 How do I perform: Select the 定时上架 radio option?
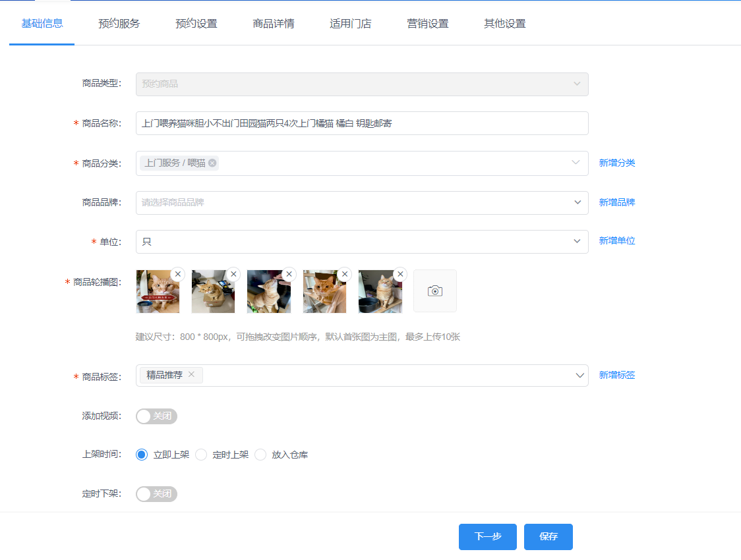coord(202,455)
